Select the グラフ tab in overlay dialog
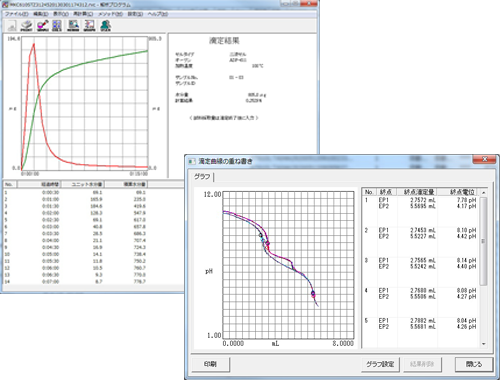The height and width of the screenshot is (380, 500). coord(202,177)
